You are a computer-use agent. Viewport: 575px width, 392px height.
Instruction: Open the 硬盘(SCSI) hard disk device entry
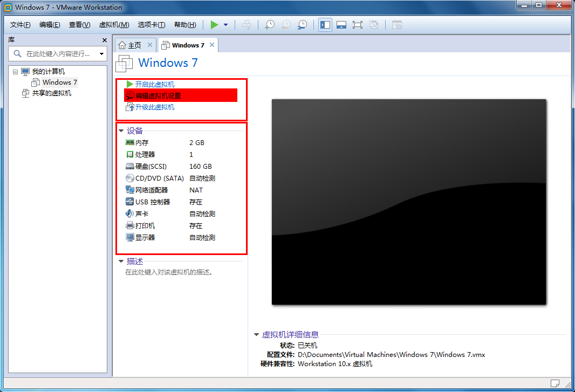pyautogui.click(x=146, y=167)
